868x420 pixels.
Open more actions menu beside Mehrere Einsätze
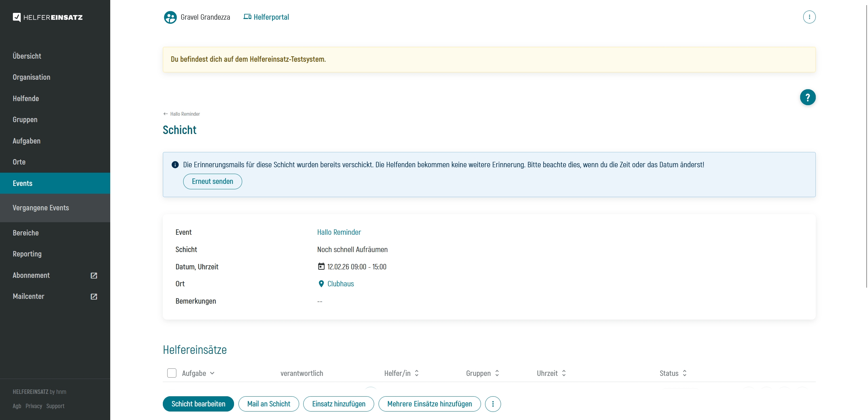493,404
